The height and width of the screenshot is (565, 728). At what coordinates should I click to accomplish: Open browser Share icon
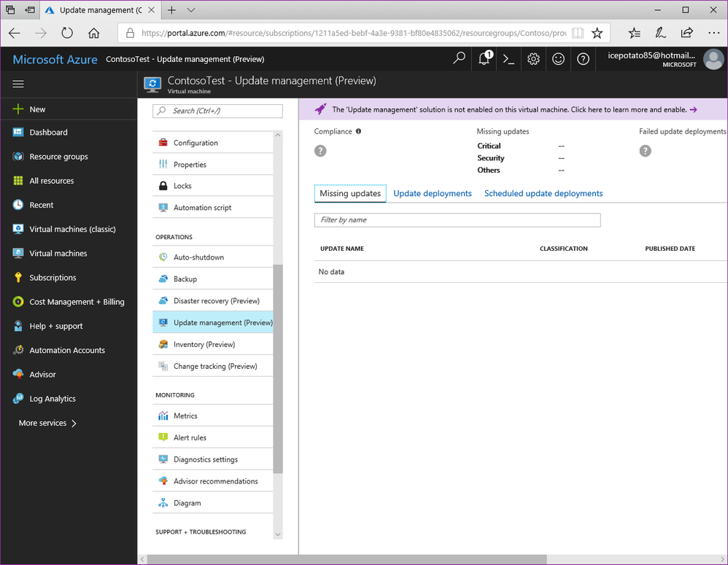coord(686,33)
